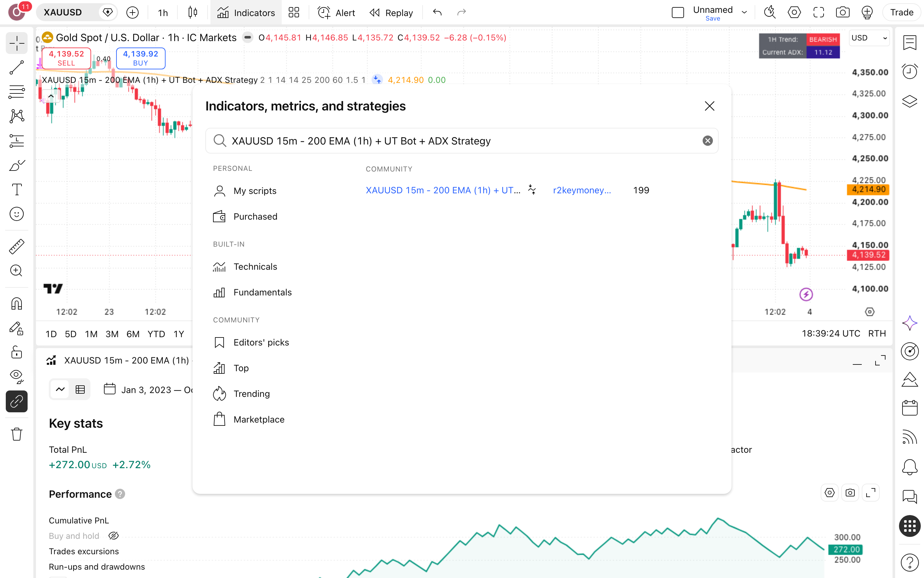This screenshot has width=924, height=578.
Task: Enter fullscreen mode from the top toolbar
Action: coord(819,13)
